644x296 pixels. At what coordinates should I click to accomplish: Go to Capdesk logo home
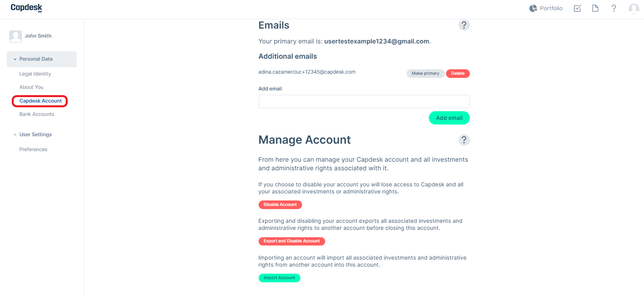26,7
